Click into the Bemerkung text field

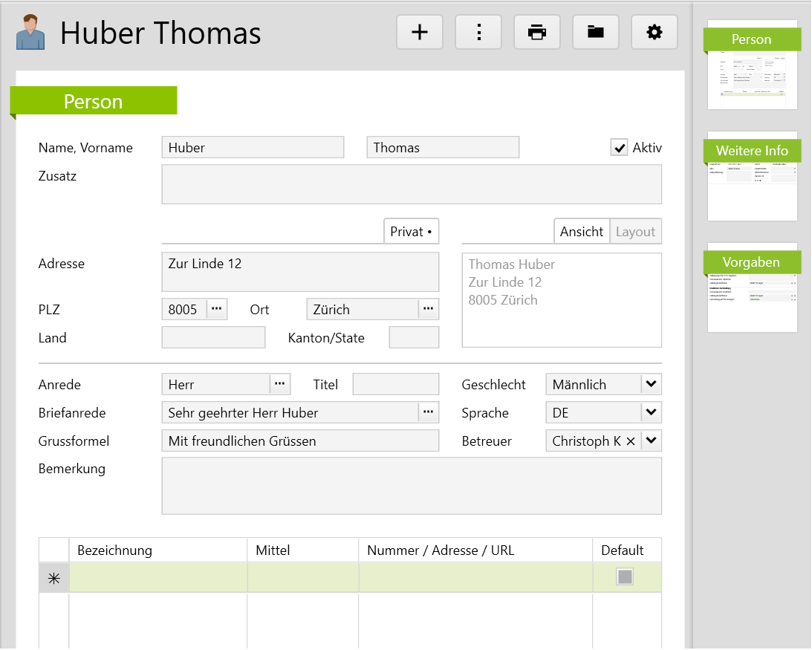(x=411, y=486)
